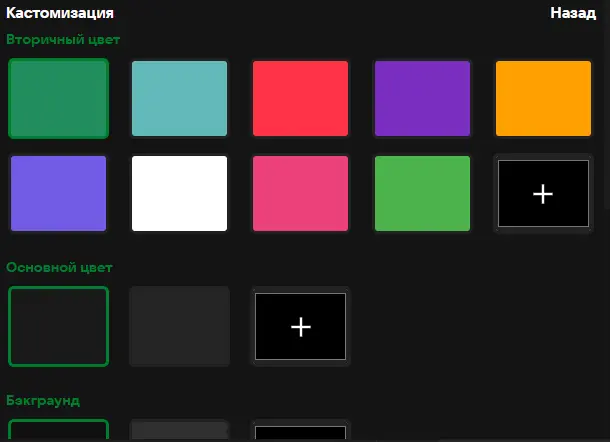Pick the red secondary color swatch

(x=300, y=98)
